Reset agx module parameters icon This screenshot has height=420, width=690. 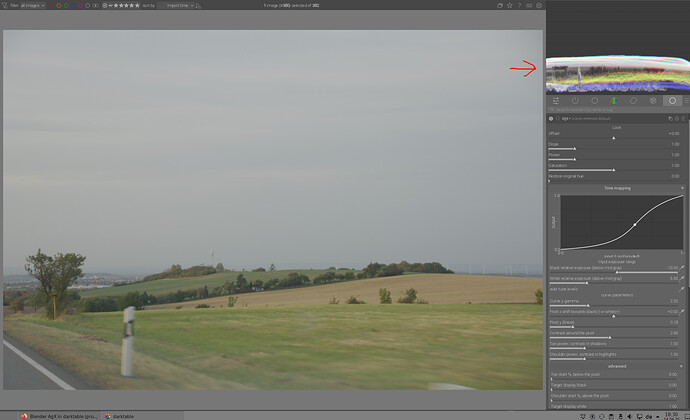pos(676,118)
